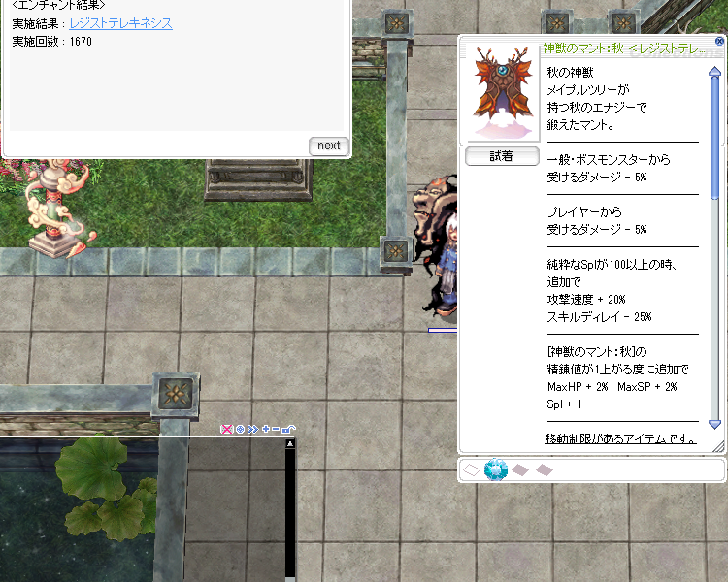Select the blue gem enchant slot
The width and height of the screenshot is (728, 582).
point(496,470)
